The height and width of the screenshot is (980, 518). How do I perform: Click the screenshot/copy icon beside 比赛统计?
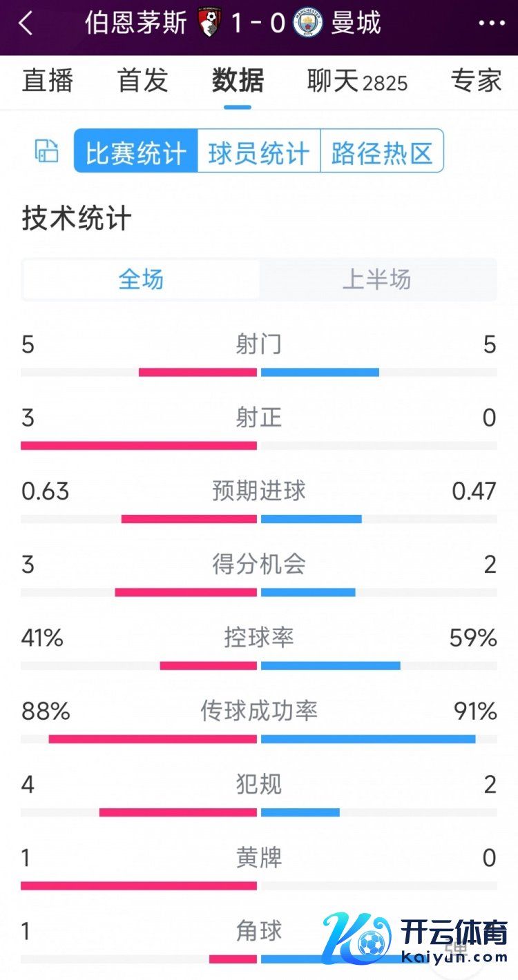(x=46, y=151)
